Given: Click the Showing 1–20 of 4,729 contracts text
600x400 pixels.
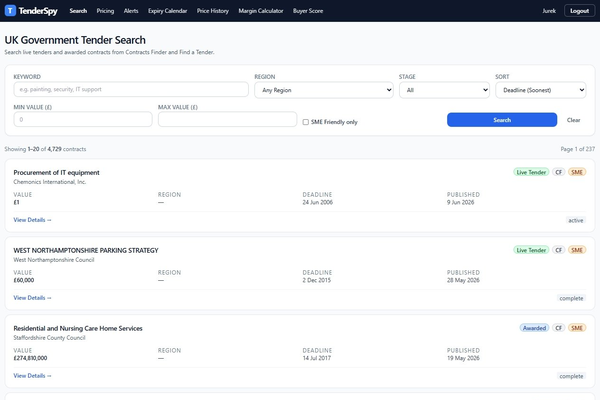Looking at the screenshot, I should click(x=45, y=149).
